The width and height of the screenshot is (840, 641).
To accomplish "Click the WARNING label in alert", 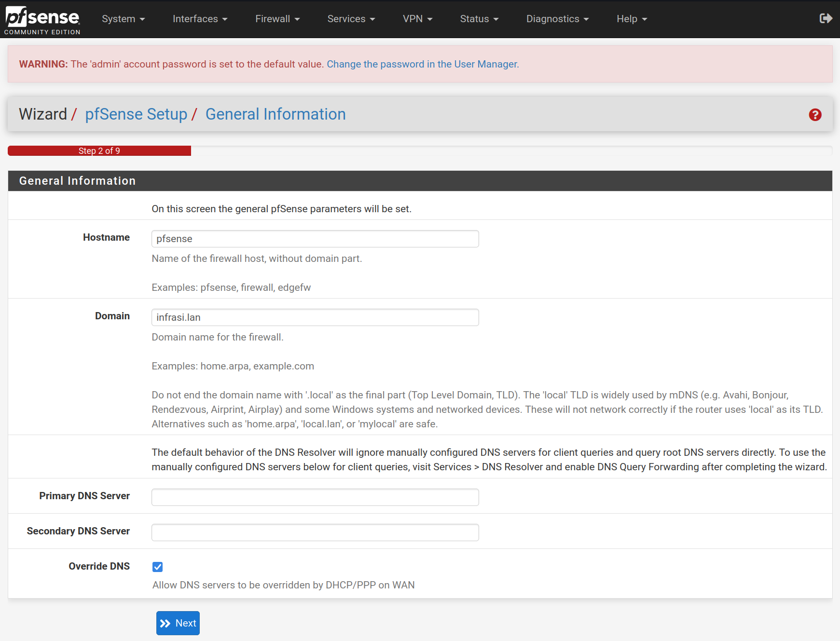I will point(43,64).
